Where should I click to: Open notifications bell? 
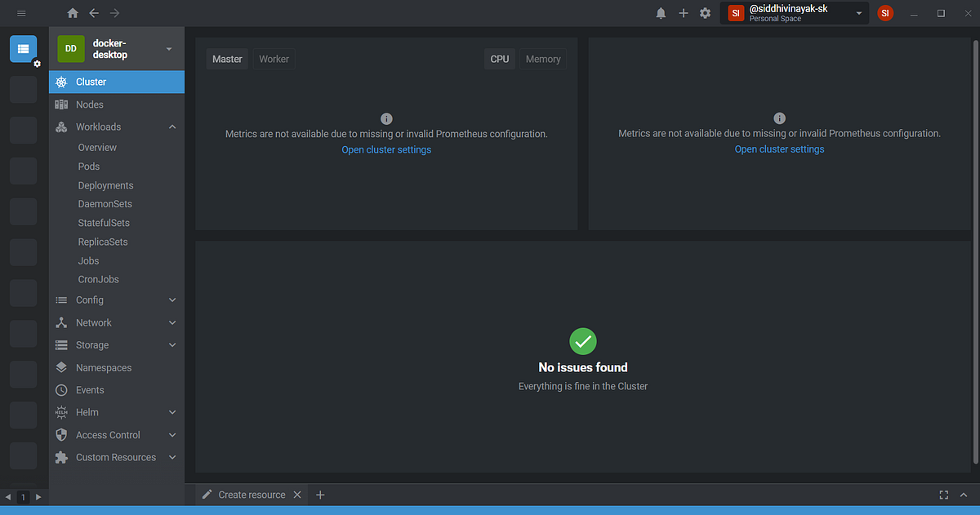point(661,13)
